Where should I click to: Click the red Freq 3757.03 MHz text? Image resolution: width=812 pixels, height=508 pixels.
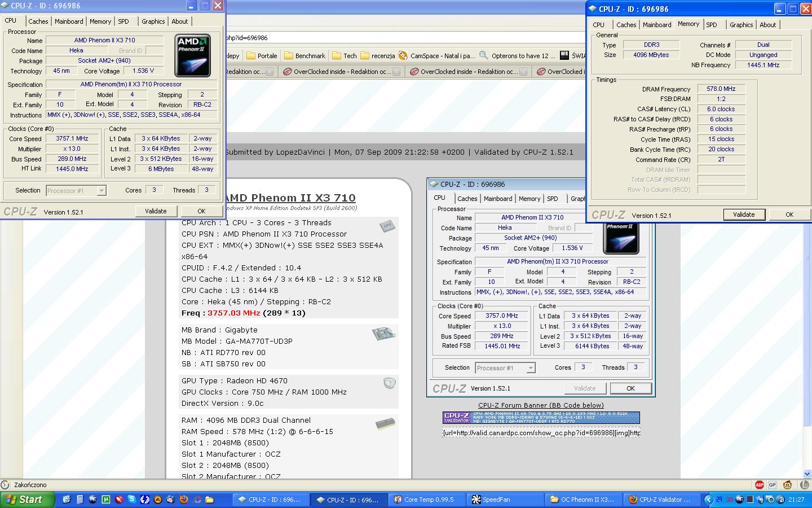click(233, 313)
